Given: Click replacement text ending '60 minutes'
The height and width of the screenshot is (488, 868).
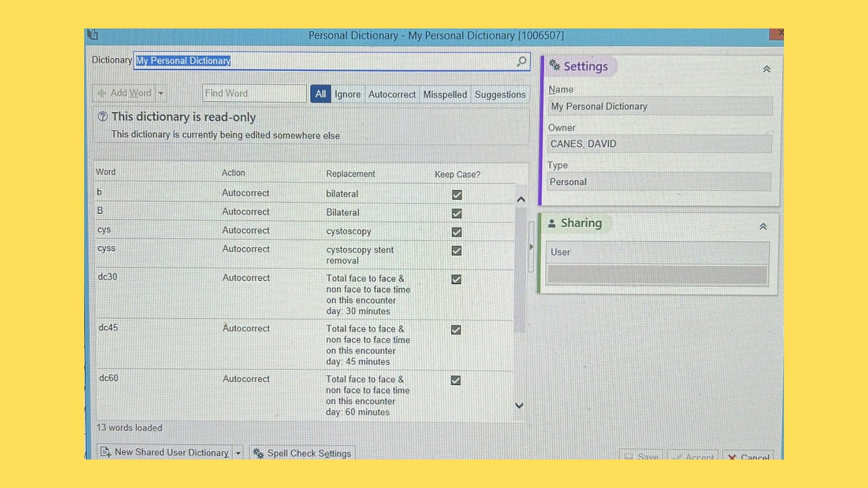Looking at the screenshot, I should (368, 396).
